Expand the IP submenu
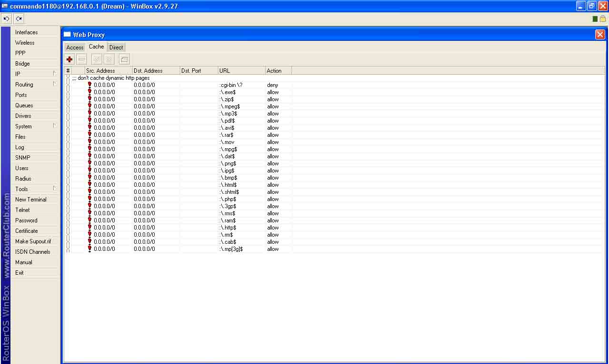The width and height of the screenshot is (609, 364). point(35,74)
